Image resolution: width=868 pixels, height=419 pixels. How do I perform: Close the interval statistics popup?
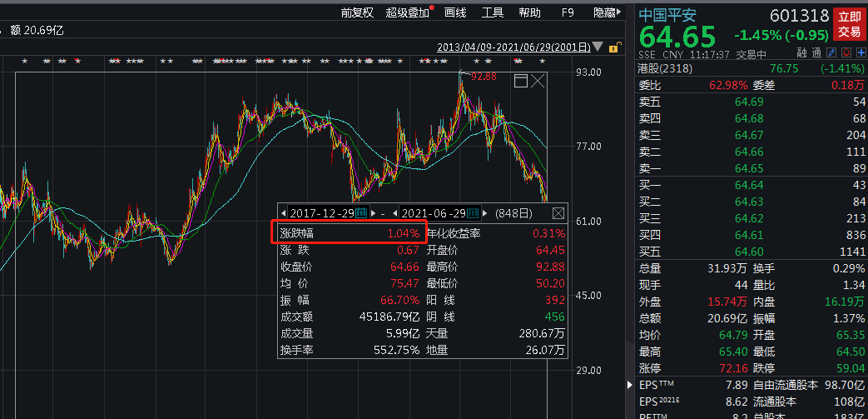pyautogui.click(x=558, y=212)
